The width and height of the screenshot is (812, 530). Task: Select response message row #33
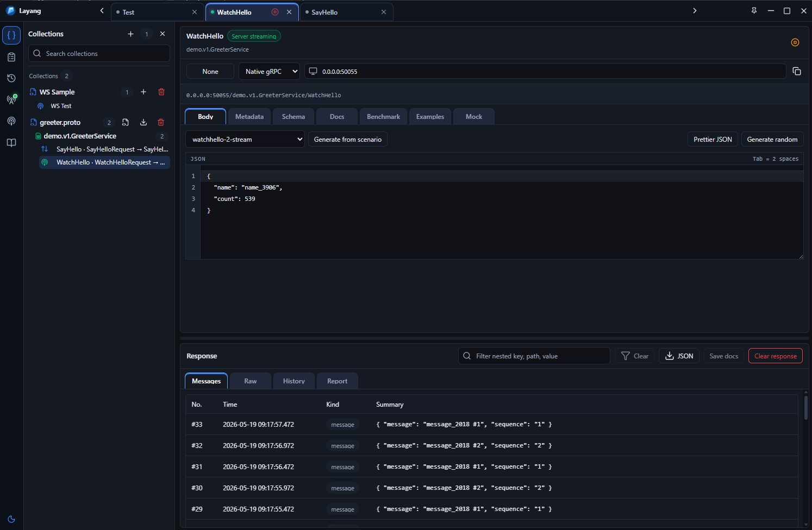pyautogui.click(x=492, y=424)
